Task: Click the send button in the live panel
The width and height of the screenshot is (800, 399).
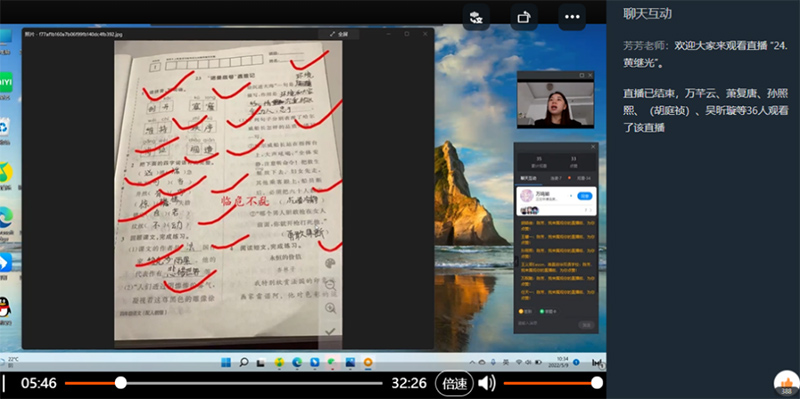Action: [587, 325]
